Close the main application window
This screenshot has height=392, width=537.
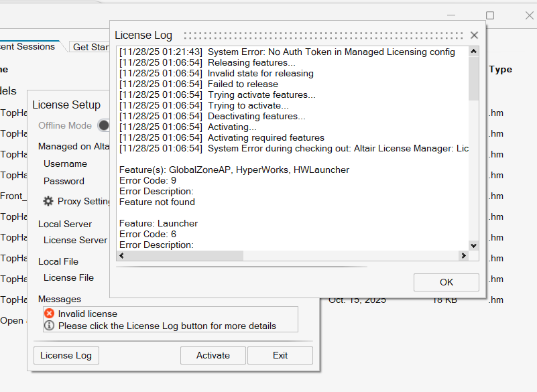[x=530, y=15]
